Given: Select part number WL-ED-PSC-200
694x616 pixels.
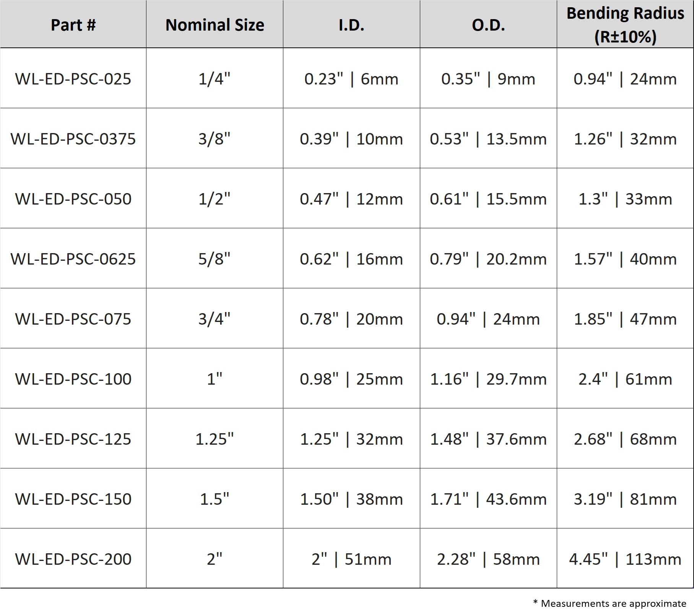Looking at the screenshot, I should pyautogui.click(x=73, y=559).
